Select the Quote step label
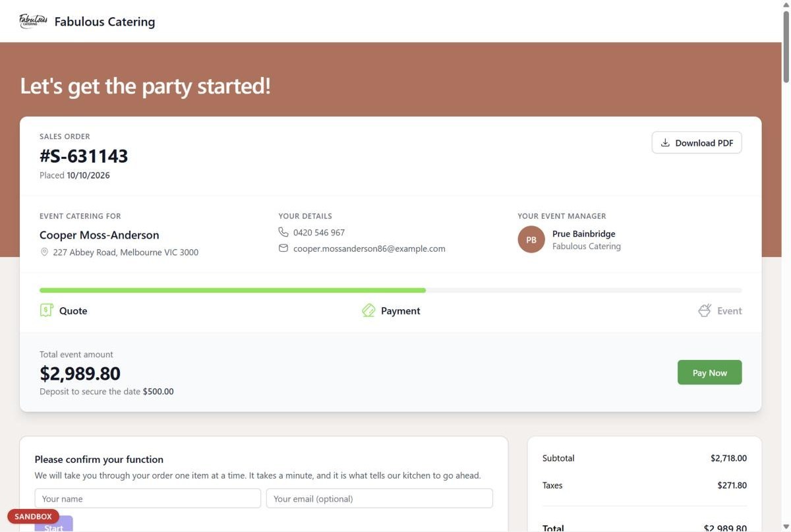 (73, 310)
